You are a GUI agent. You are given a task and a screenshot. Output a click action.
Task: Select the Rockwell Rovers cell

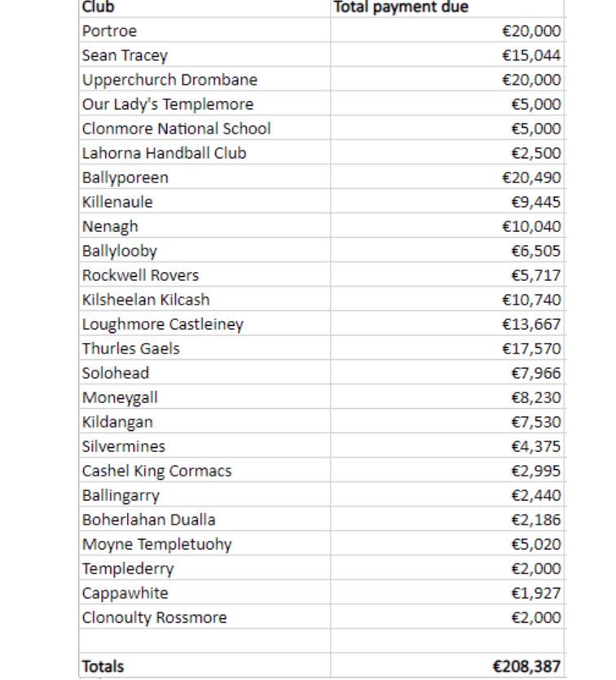click(205, 274)
